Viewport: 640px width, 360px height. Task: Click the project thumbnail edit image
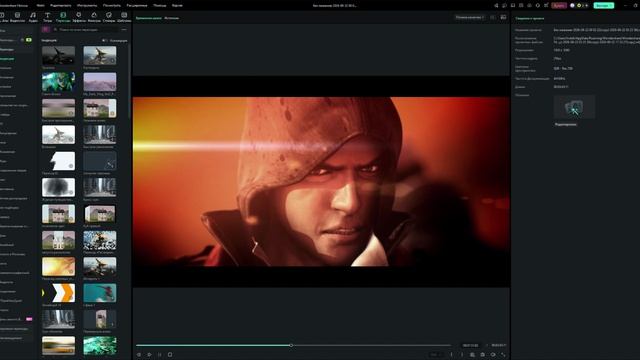click(574, 107)
